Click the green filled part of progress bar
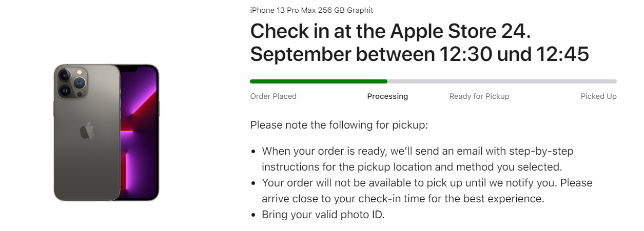The image size is (644, 231). 318,81
